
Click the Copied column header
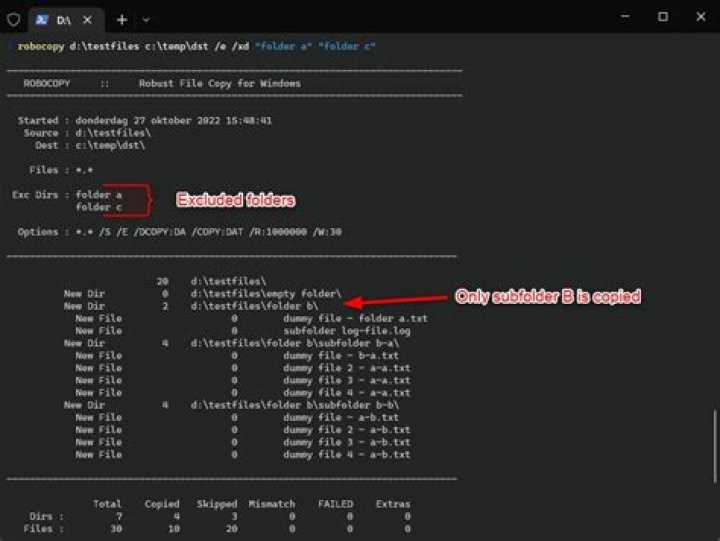(x=162, y=504)
